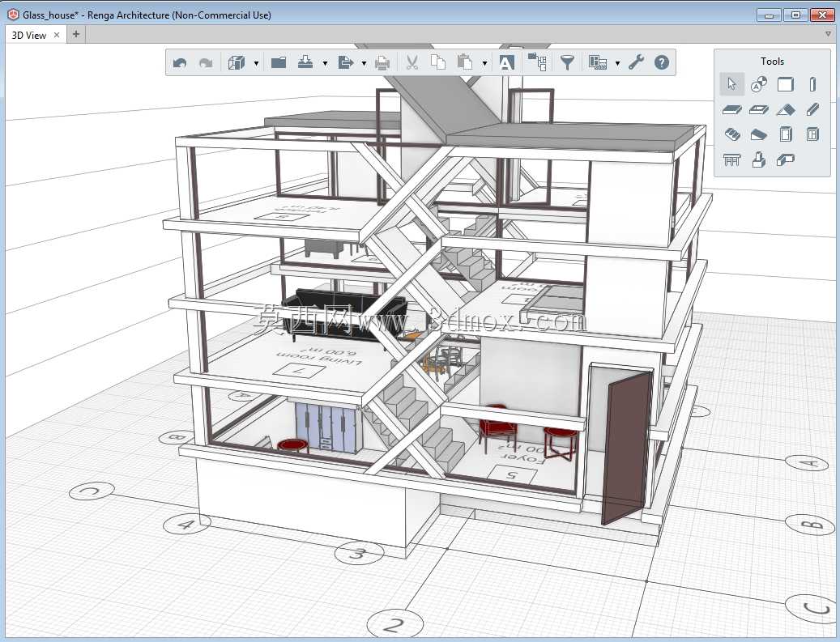Image resolution: width=840 pixels, height=642 pixels.
Task: Select the Column tool
Action: (812, 84)
